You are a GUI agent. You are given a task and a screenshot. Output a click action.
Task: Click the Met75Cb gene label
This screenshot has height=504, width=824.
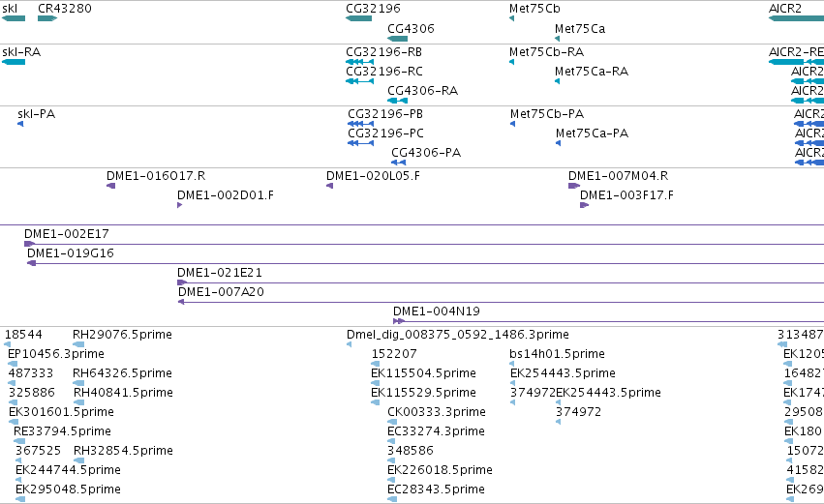pyautogui.click(x=534, y=9)
